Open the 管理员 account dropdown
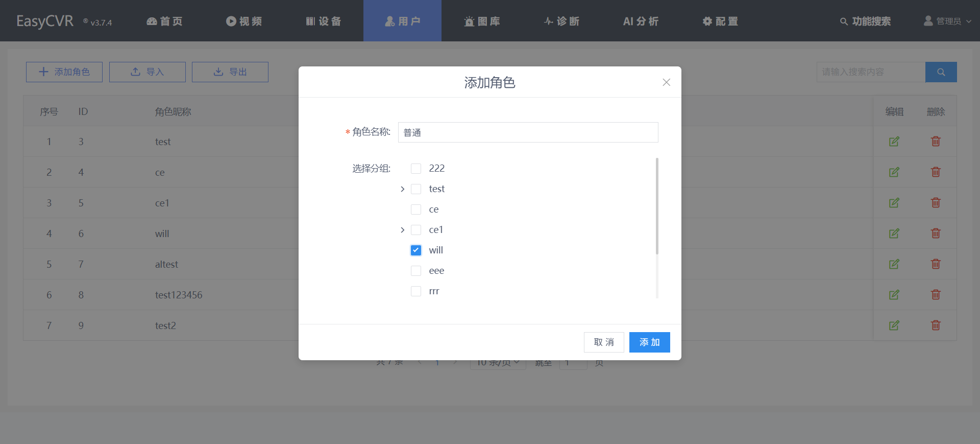This screenshot has height=444, width=980. click(947, 21)
